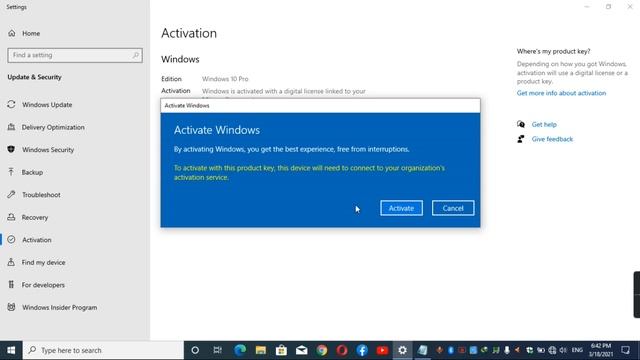Screen dimensions: 640x360
Task: Open Cortana from the taskbar
Action: 195,350
